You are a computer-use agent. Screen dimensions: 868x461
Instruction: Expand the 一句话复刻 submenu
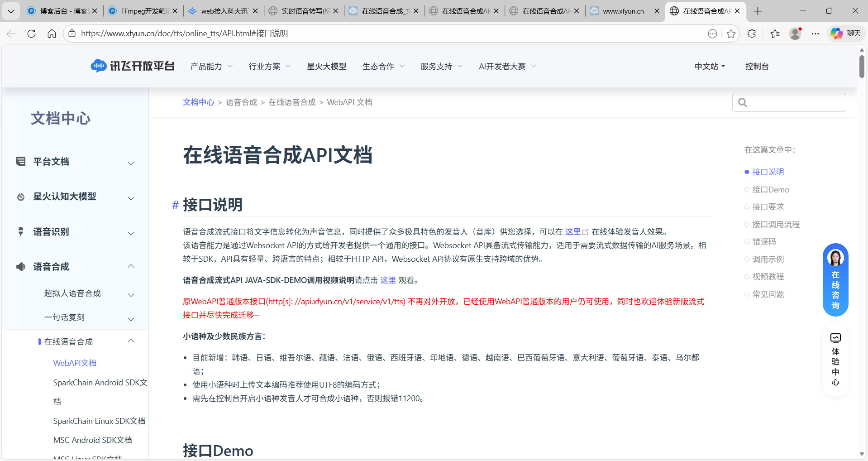click(x=131, y=319)
